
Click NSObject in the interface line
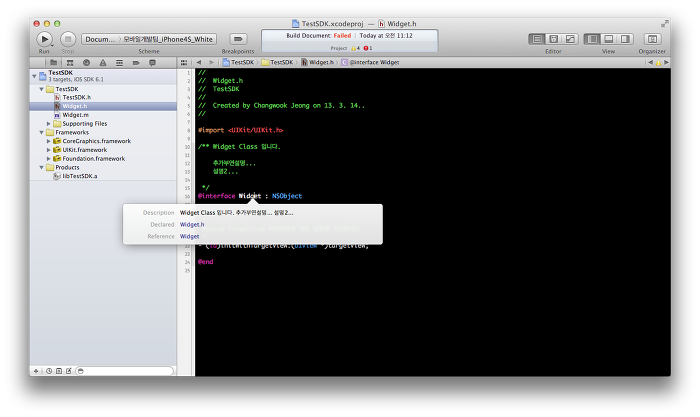(x=287, y=196)
